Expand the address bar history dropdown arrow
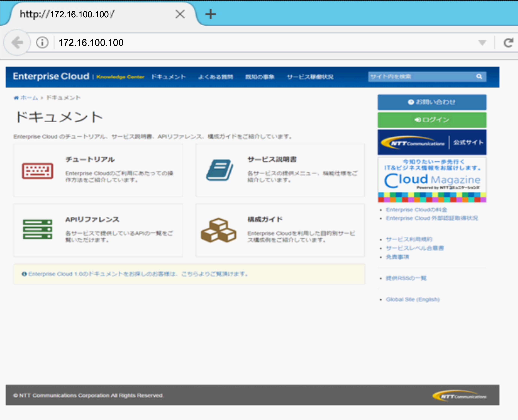Screen dimensions: 518x420 (x=482, y=43)
